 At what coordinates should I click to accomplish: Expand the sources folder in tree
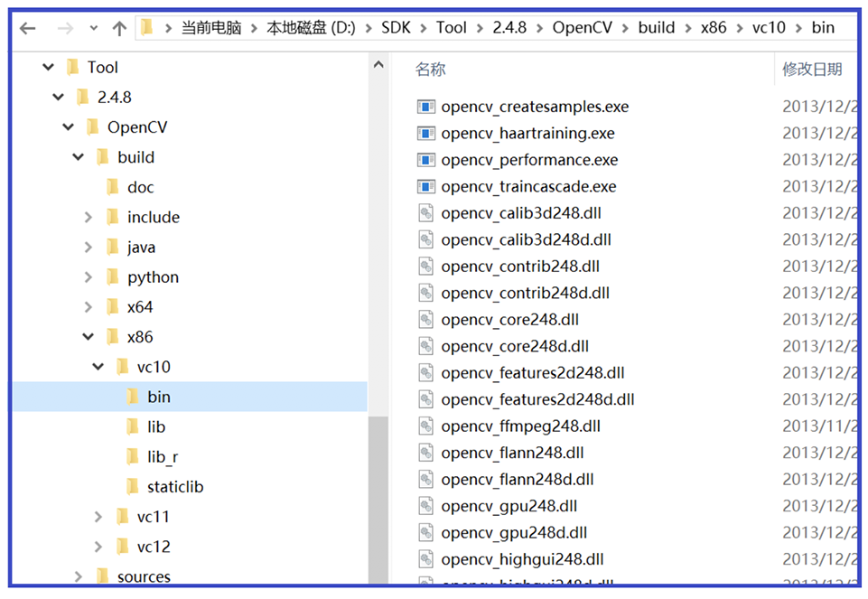(79, 576)
